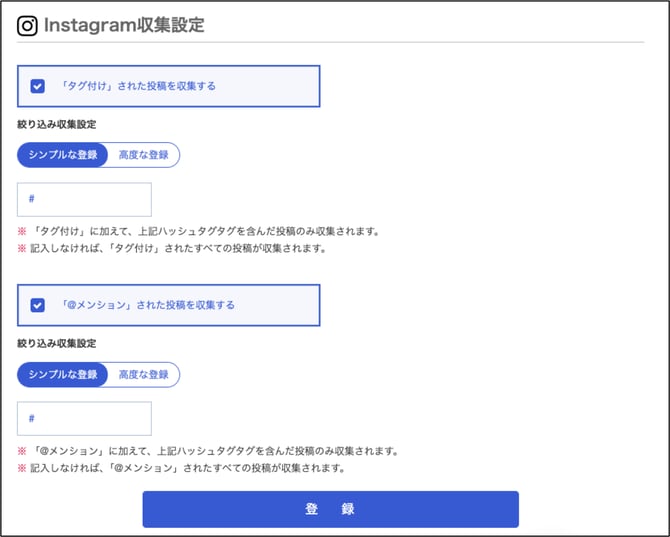Click red ※ mark before 「@メンション」されたすべて note
Screen dimensions: 670x537
point(22,468)
